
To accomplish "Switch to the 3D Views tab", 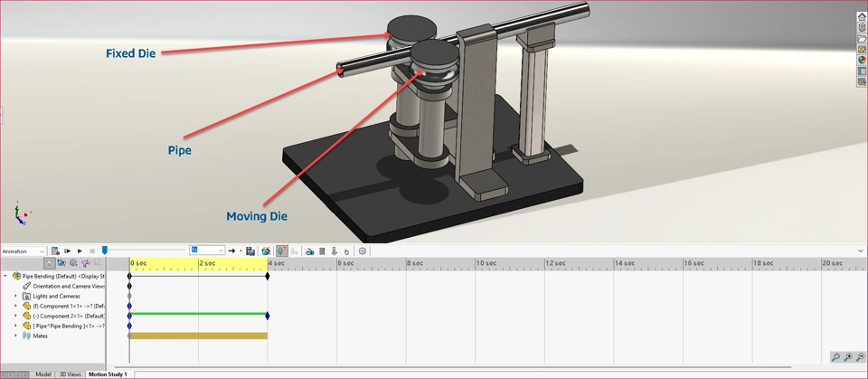I will pos(71,374).
